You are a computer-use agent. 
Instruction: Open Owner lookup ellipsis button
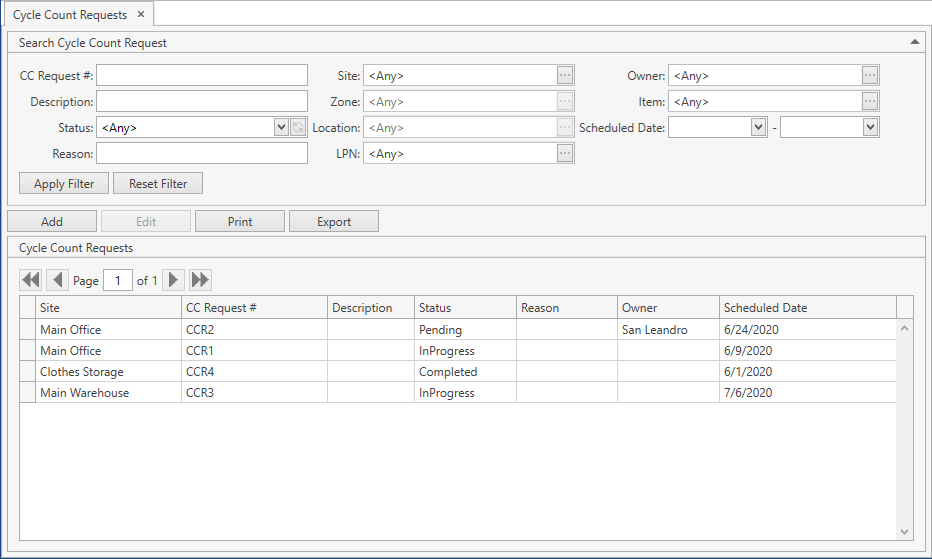pyautogui.click(x=870, y=76)
